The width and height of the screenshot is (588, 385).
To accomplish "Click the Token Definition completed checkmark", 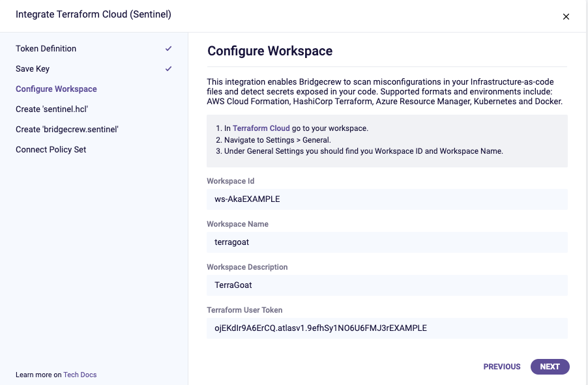I will pos(168,48).
